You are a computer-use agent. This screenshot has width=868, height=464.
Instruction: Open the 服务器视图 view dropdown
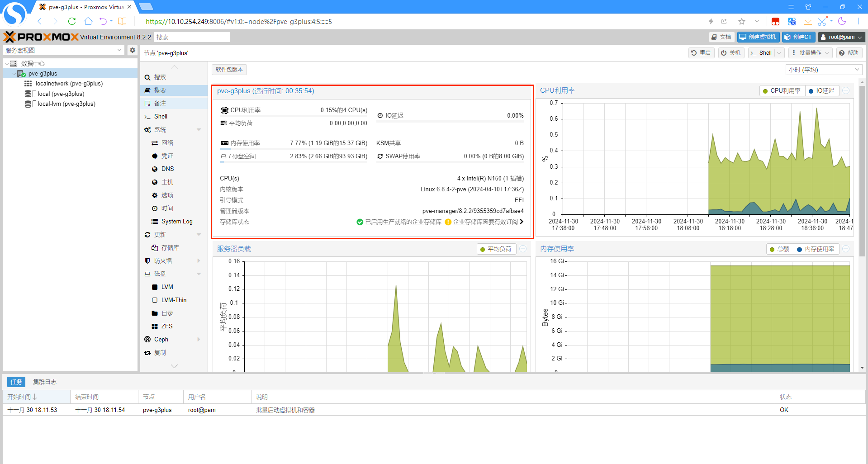pos(63,50)
